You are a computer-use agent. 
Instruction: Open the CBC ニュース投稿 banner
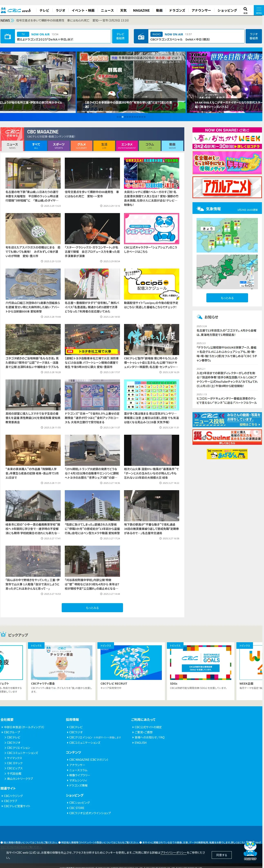point(227,420)
